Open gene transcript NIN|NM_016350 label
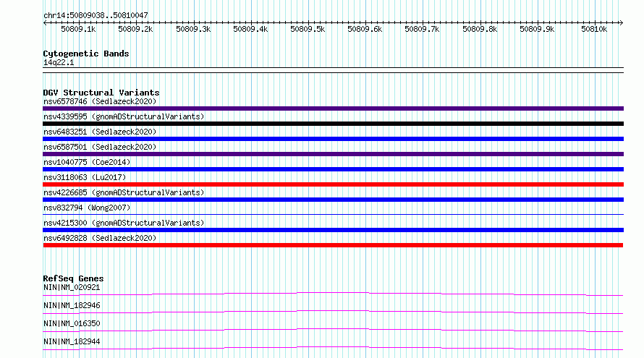This screenshot has width=644, height=358. tap(72, 323)
